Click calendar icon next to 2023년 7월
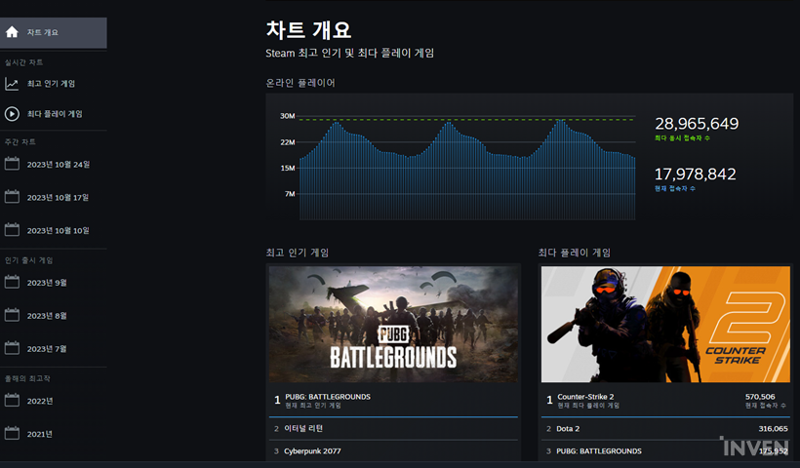Screen dimensions: 800x468 click(12, 349)
